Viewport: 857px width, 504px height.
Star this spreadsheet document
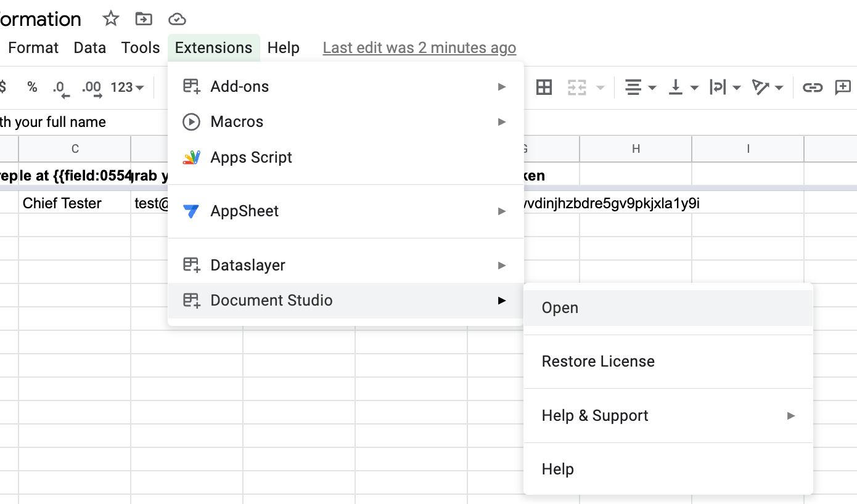tap(110, 18)
